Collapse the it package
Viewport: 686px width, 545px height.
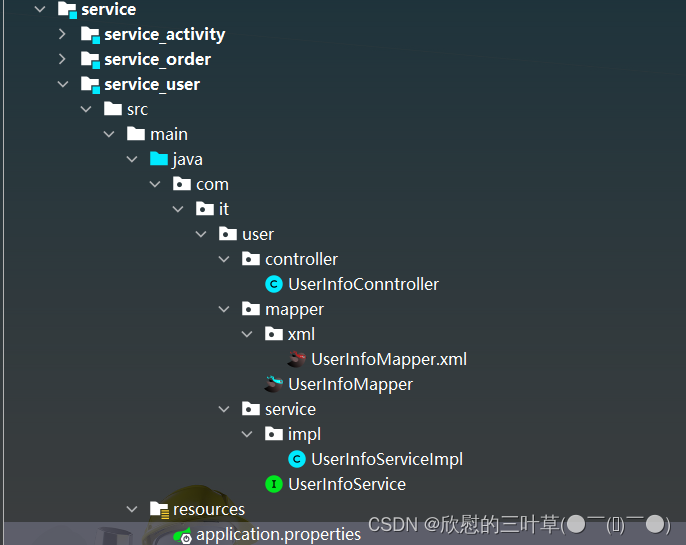[x=178, y=209]
